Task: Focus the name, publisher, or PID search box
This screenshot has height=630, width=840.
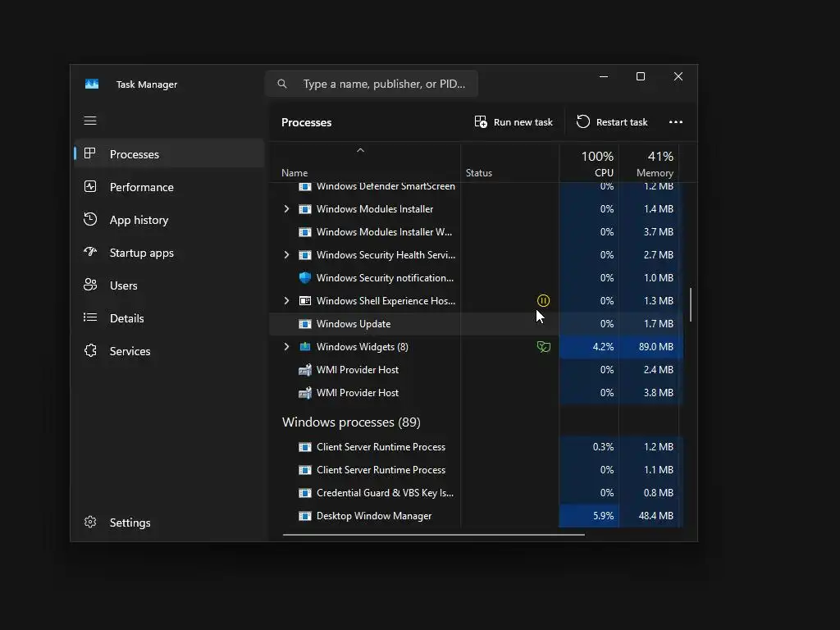Action: click(372, 84)
